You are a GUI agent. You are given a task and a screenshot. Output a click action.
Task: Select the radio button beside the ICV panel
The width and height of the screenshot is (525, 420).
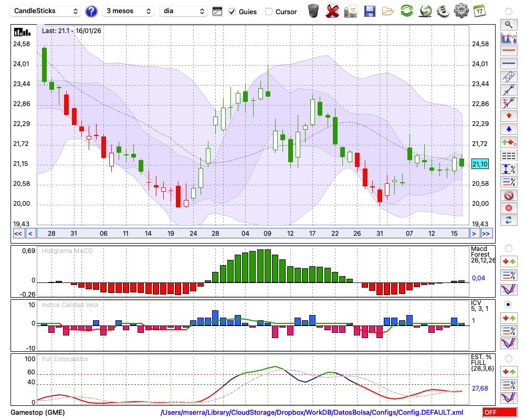[508, 304]
